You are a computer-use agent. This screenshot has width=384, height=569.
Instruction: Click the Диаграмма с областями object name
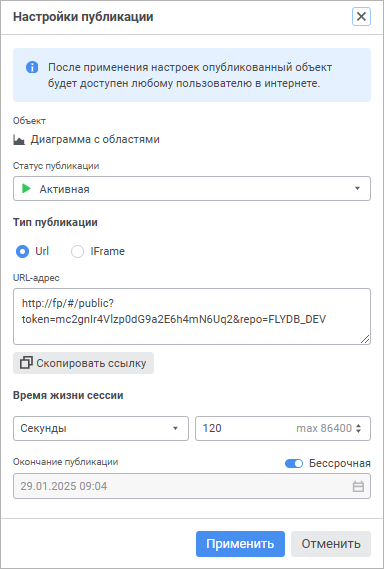pyautogui.click(x=95, y=139)
